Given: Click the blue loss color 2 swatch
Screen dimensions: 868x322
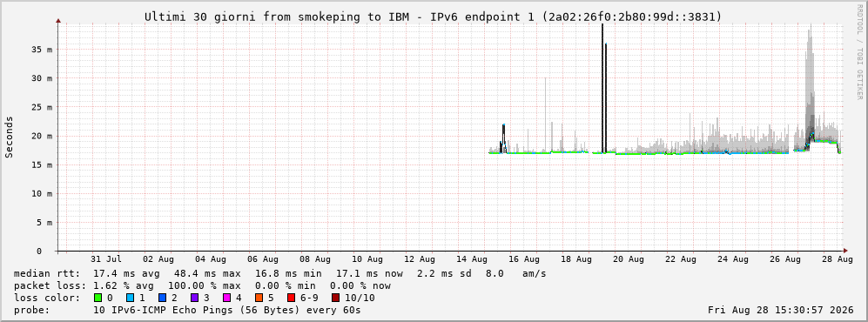Looking at the screenshot, I should [x=162, y=298].
